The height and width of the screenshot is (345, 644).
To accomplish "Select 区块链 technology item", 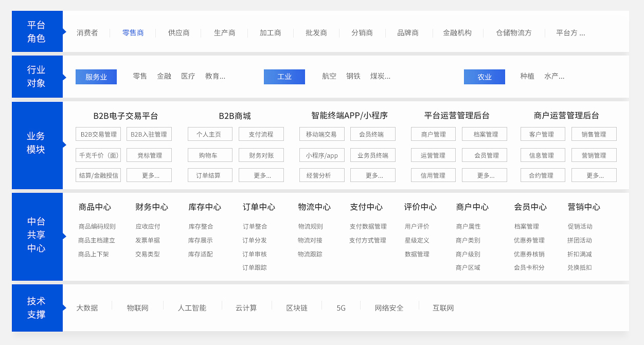I will tap(297, 308).
